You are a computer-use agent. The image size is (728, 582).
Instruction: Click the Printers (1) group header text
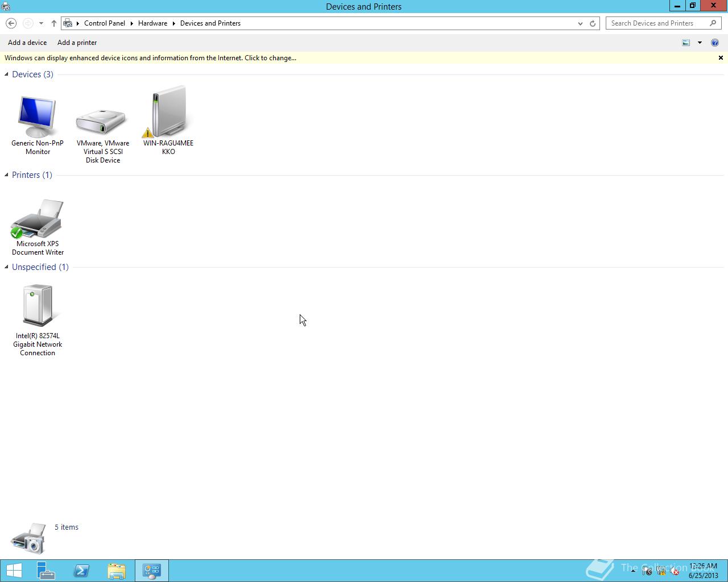[x=32, y=175]
